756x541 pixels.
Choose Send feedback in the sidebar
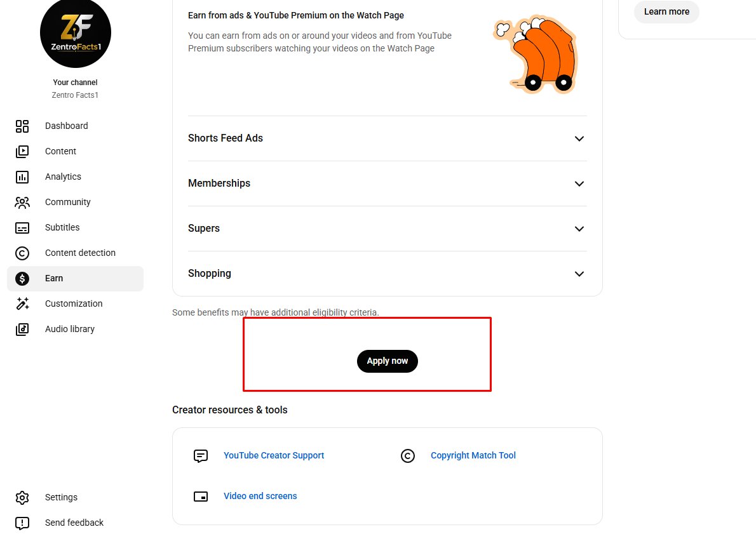[75, 523]
